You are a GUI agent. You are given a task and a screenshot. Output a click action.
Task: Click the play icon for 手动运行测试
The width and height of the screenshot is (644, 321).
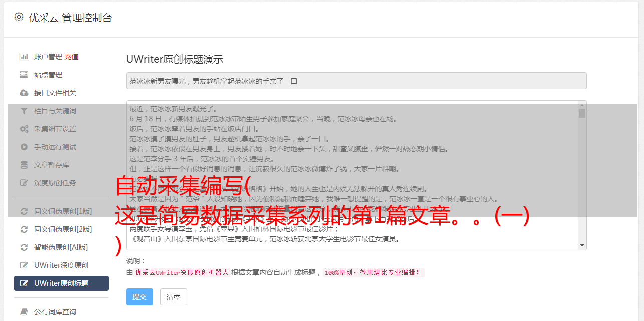point(24,147)
